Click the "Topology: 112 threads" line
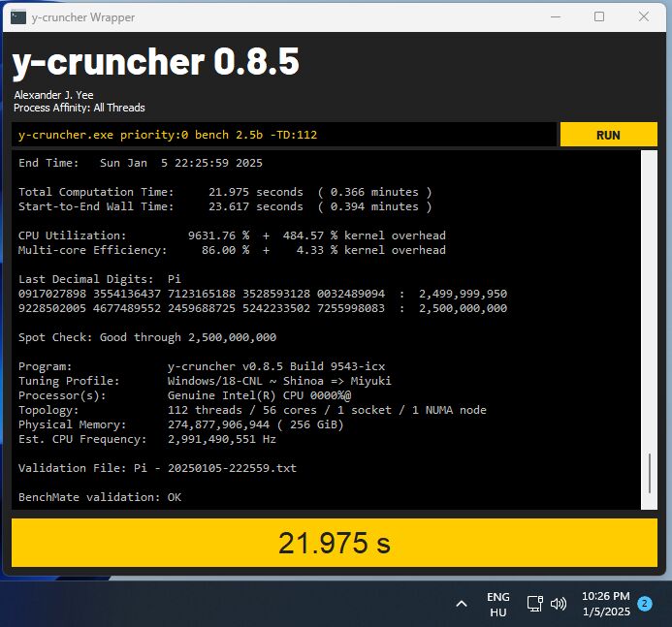Viewport: 672px width, 627px height. tap(252, 410)
